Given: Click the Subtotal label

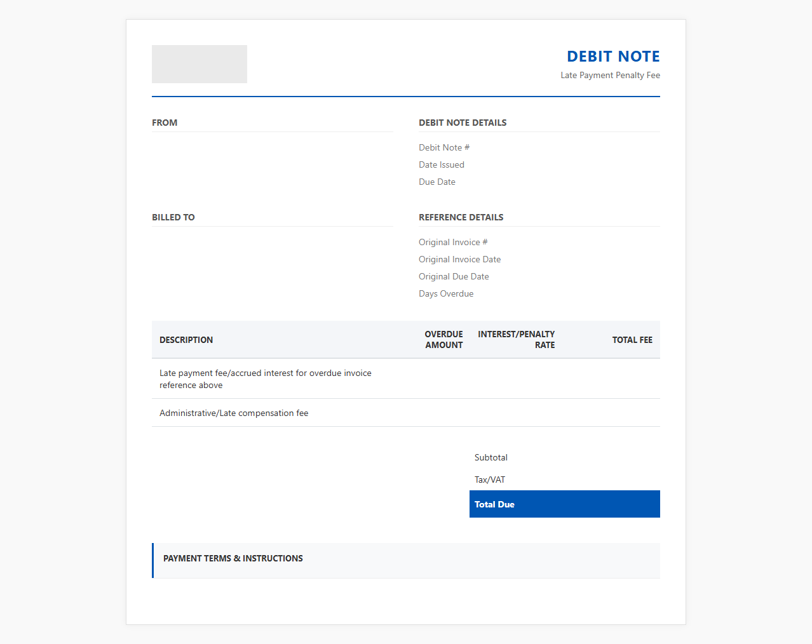Looking at the screenshot, I should point(491,457).
